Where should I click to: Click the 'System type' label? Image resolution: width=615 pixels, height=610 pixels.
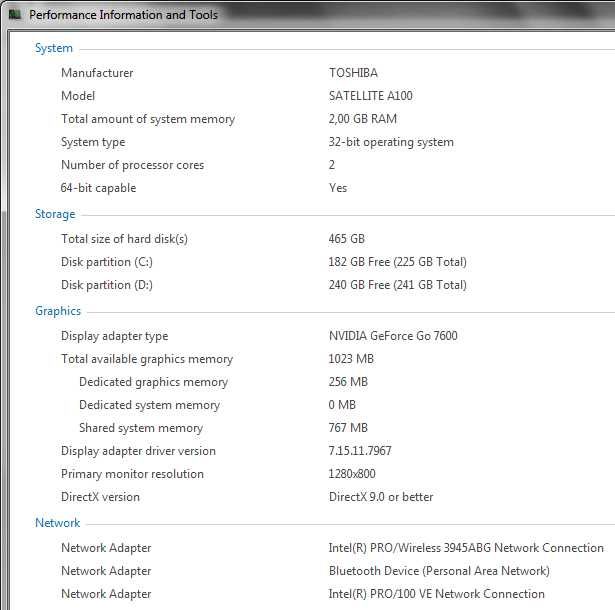click(x=93, y=142)
